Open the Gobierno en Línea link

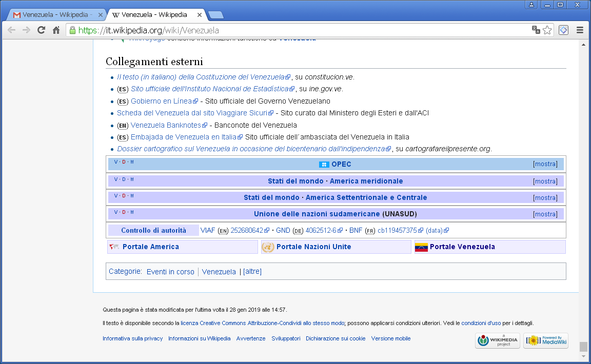point(161,101)
